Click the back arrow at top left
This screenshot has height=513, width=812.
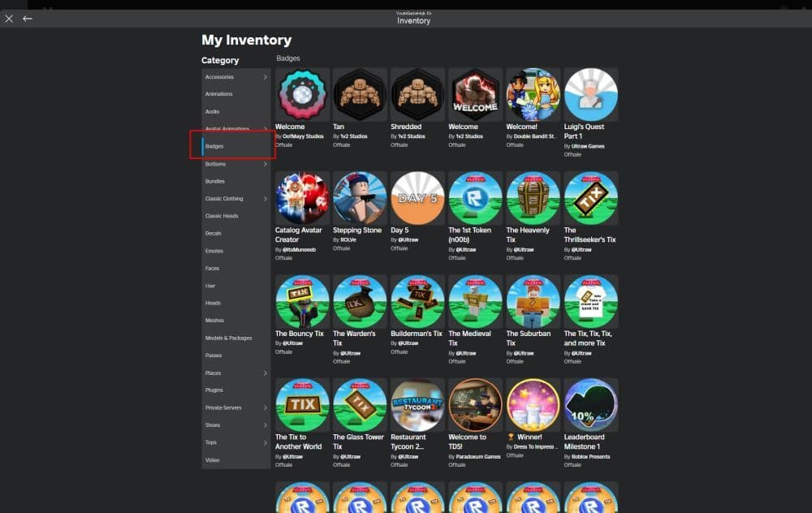pyautogui.click(x=27, y=18)
